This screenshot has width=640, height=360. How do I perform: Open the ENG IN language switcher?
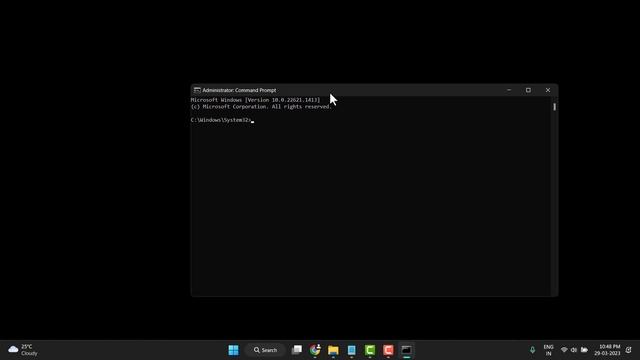pos(549,350)
